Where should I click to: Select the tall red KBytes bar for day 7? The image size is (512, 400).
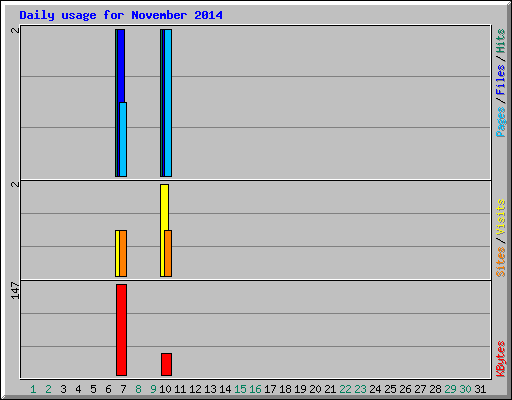(x=121, y=330)
